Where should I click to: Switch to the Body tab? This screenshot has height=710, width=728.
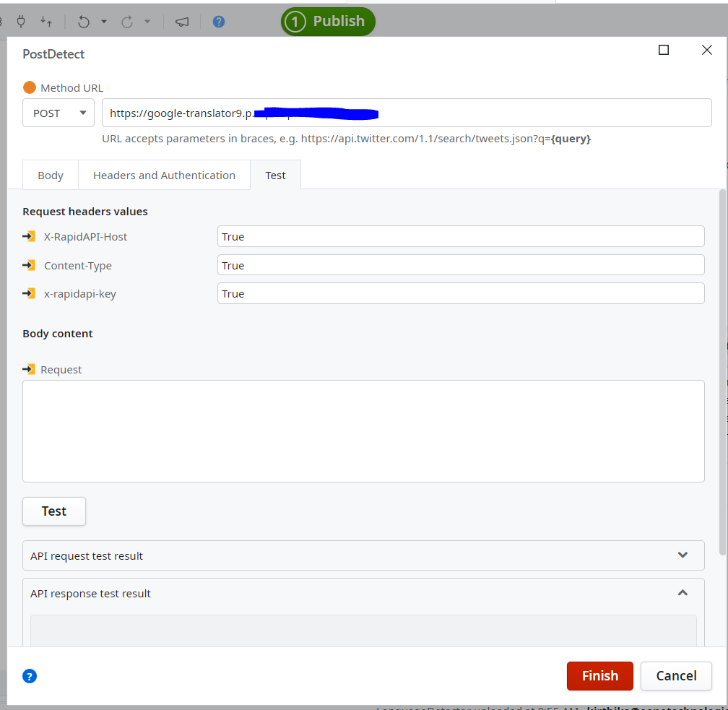coord(50,175)
